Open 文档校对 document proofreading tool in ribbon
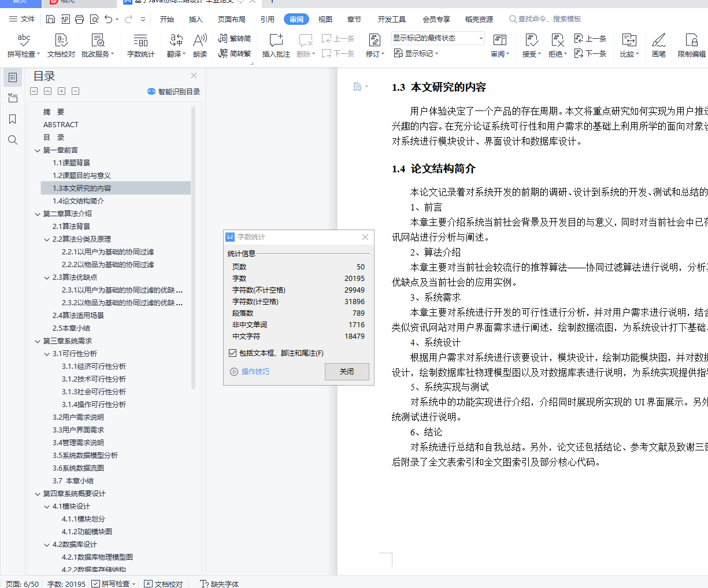Viewport: 708px width, 588px height. click(x=61, y=45)
